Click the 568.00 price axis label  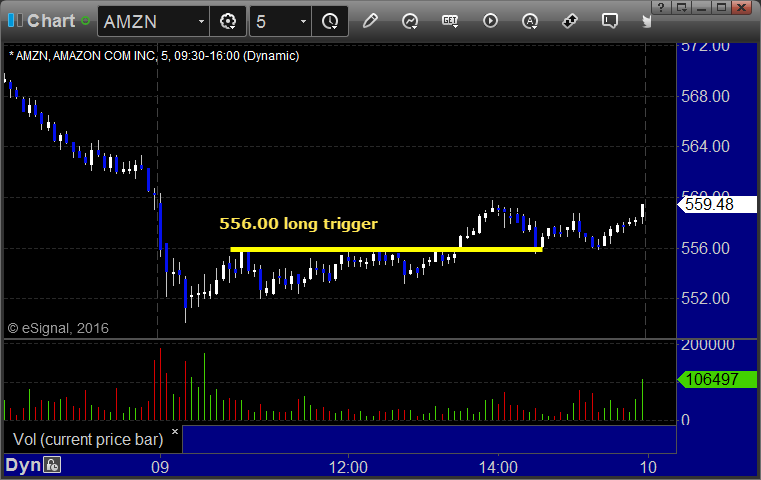point(705,96)
